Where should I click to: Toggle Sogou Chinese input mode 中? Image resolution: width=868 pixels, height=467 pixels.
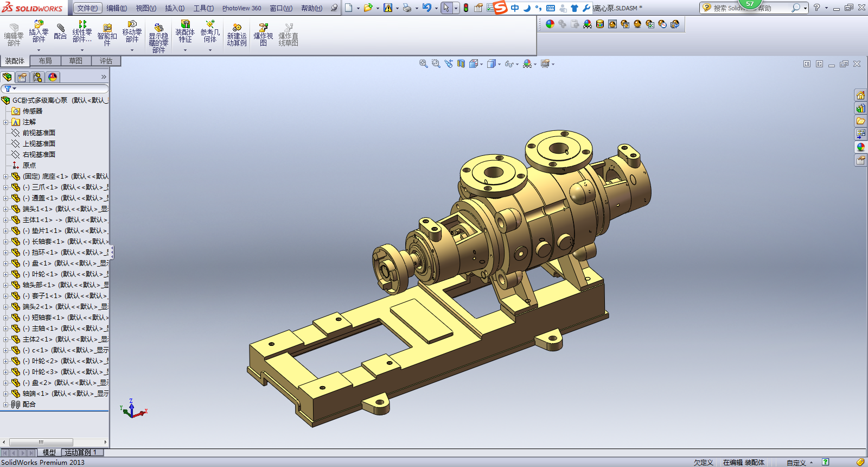[x=515, y=8]
